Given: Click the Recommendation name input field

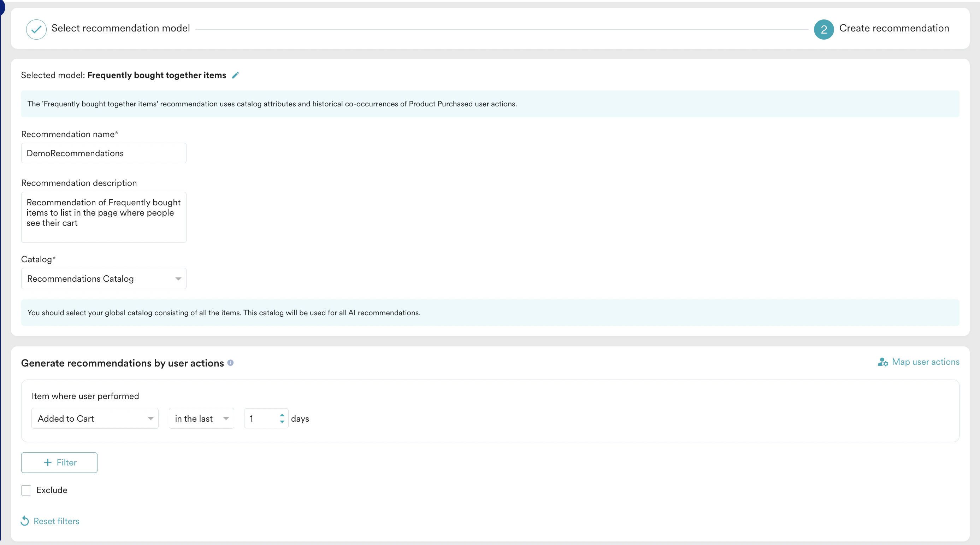Looking at the screenshot, I should tap(104, 153).
